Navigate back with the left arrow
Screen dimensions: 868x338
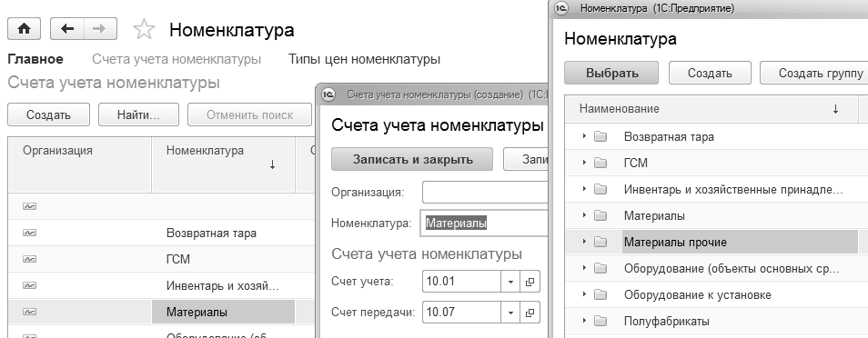[x=67, y=29]
